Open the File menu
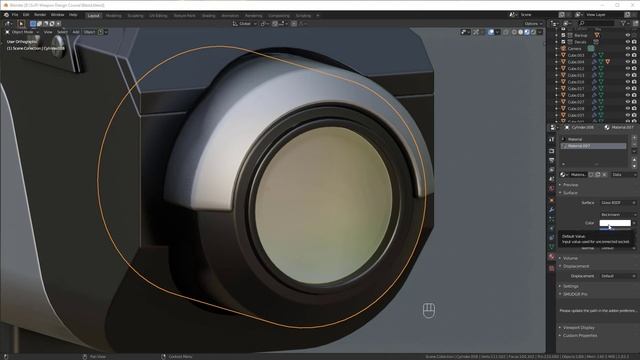The image size is (640, 360). pos(15,15)
